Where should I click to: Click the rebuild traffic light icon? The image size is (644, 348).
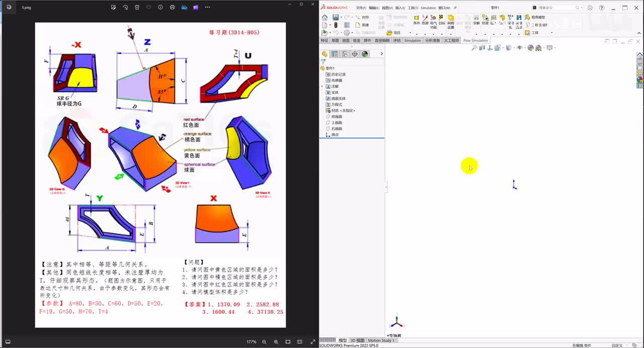click(x=336, y=25)
